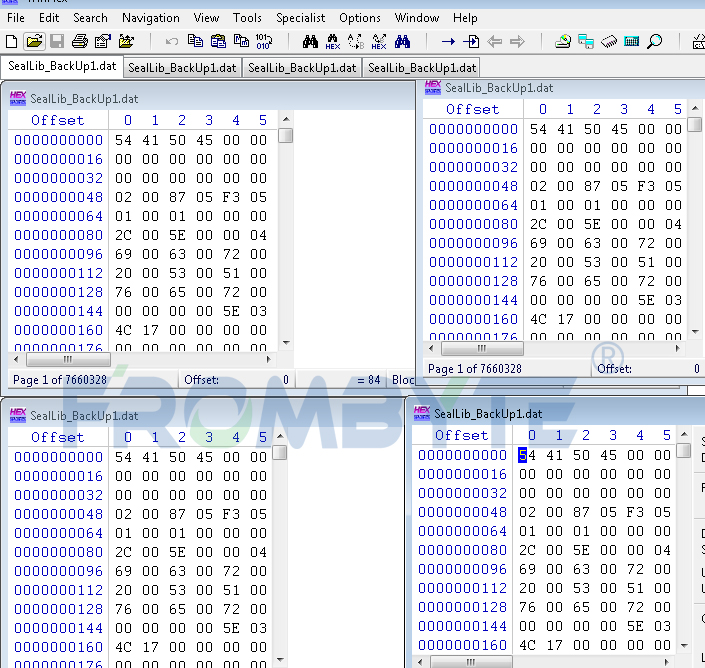The image size is (705, 668).
Task: Open the Edit menu
Action: 49,18
